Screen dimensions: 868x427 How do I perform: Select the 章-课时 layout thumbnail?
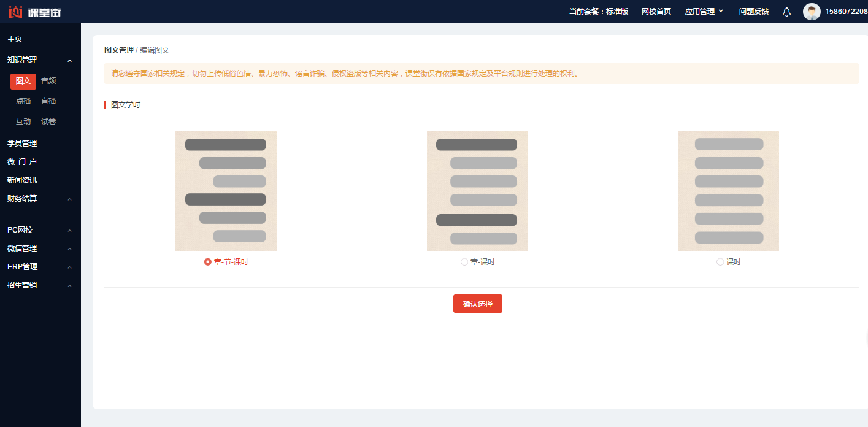coord(477,191)
